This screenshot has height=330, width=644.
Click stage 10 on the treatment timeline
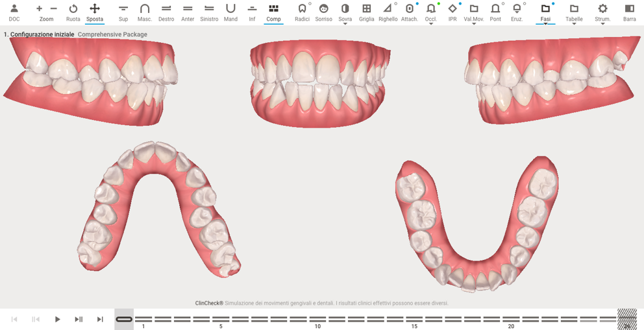[317, 319]
